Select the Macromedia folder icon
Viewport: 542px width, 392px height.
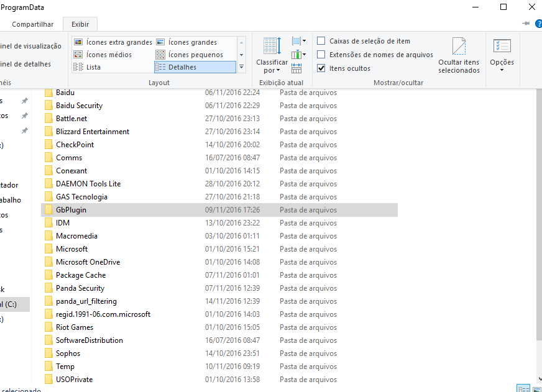[x=48, y=236]
